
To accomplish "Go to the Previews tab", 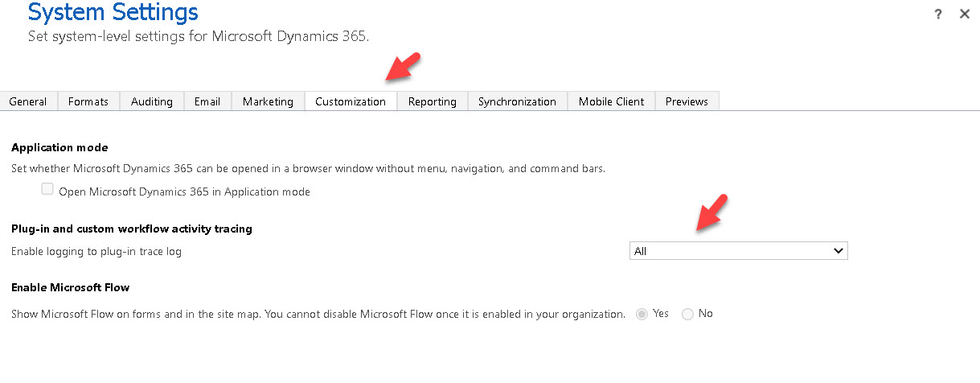I will coord(687,101).
